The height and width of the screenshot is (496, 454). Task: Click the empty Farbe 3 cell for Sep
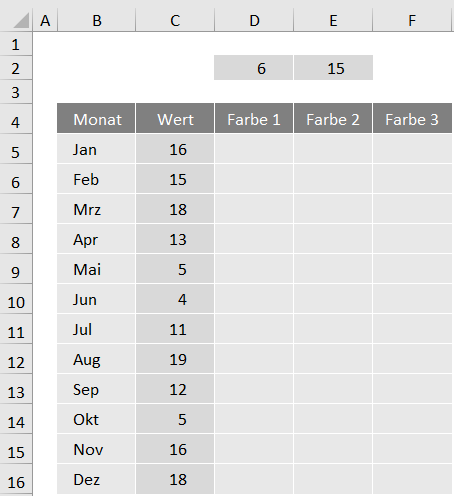point(412,389)
